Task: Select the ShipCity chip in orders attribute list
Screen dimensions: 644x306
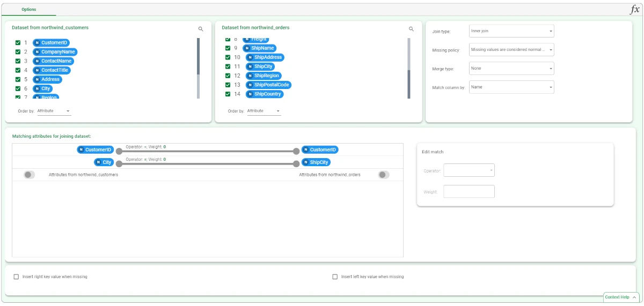Action: tap(260, 66)
